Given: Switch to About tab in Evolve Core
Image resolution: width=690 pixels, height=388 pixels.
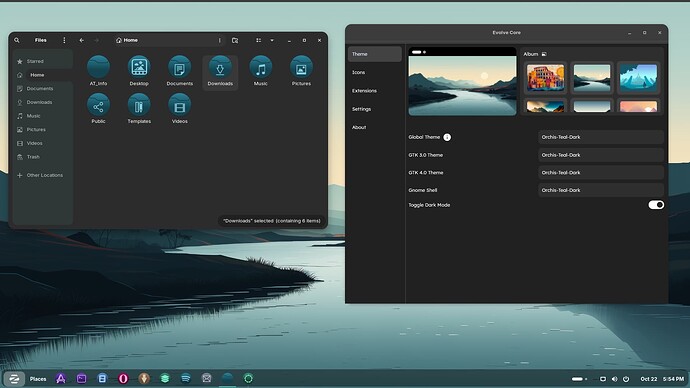Looking at the screenshot, I should [x=374, y=127].
